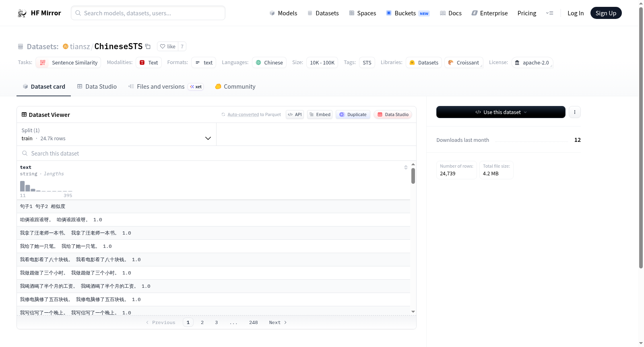644x347 pixels.
Task: Click the dataset stack icon beside Datasets
Action: [x=21, y=46]
